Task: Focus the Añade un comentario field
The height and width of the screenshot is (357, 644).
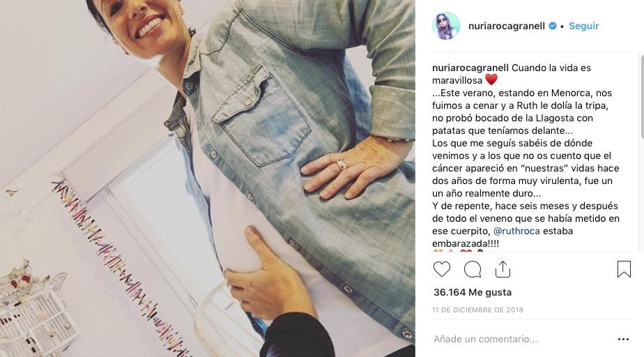Action: click(521, 339)
